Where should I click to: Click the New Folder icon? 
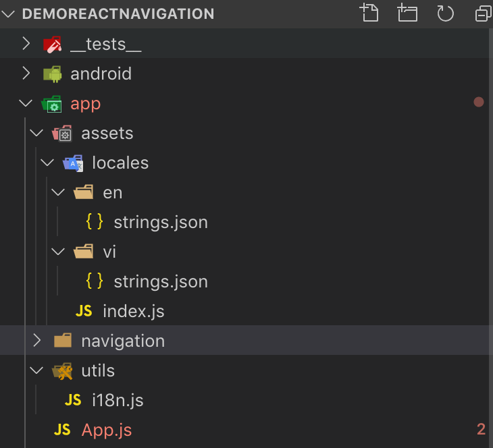click(x=407, y=13)
